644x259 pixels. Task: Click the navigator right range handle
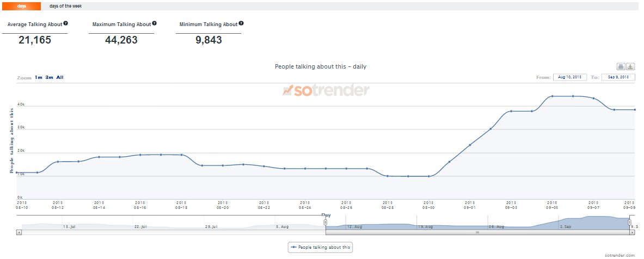[630, 222]
